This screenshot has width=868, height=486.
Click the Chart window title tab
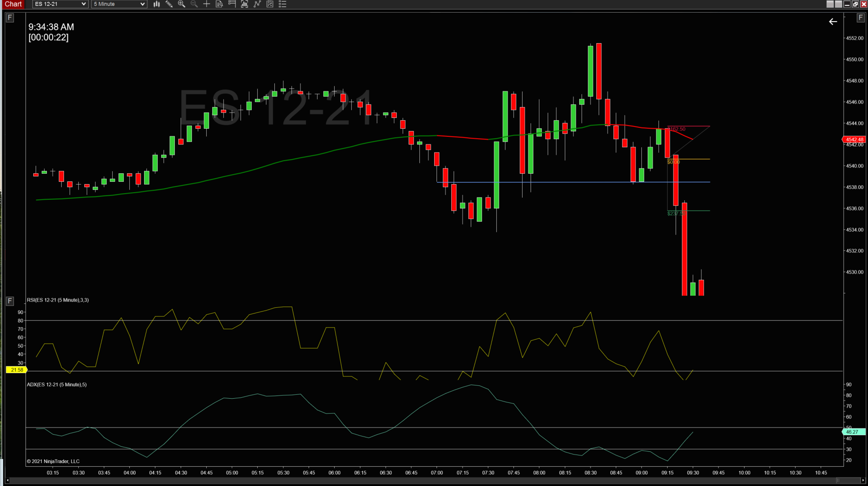[13, 4]
